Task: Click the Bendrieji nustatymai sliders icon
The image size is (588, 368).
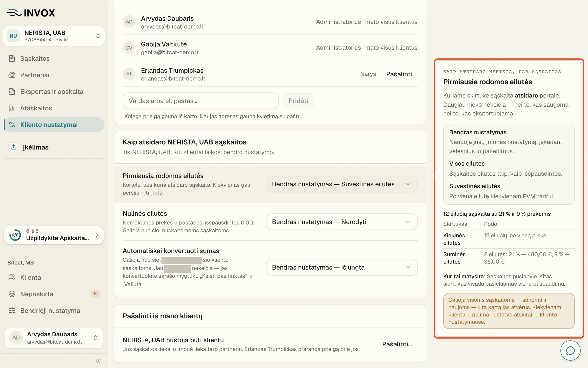Action: point(12,310)
